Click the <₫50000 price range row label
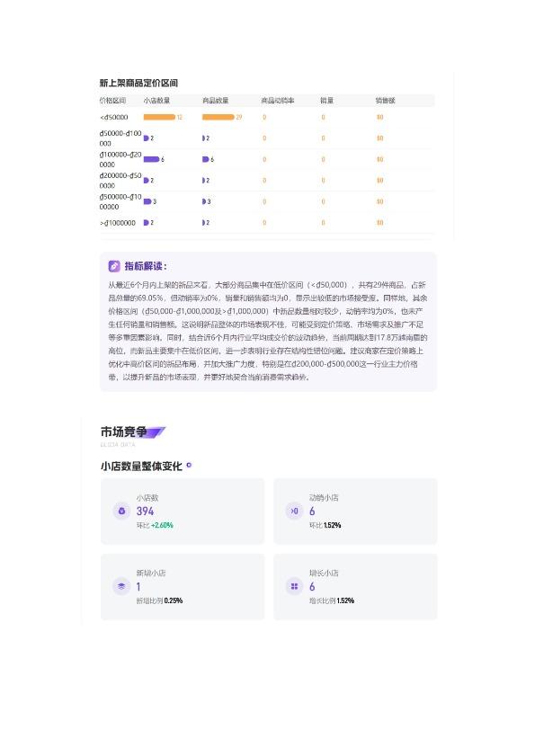 point(114,117)
